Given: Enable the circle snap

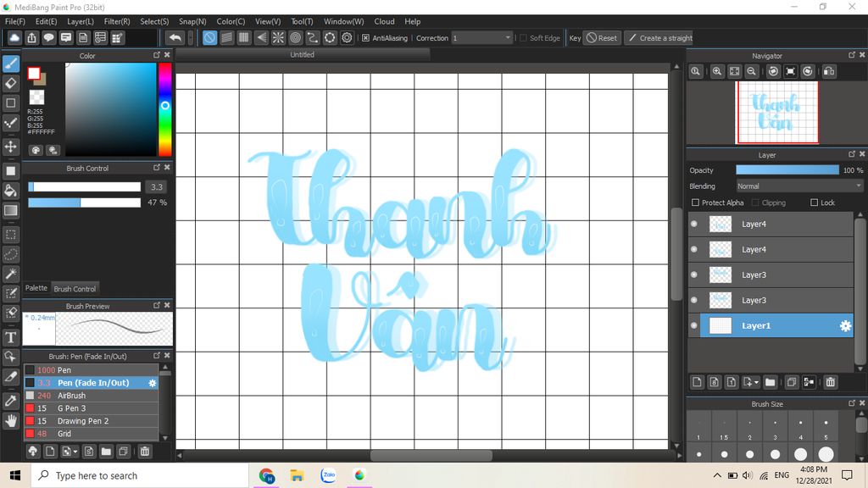Looking at the screenshot, I should pos(296,37).
